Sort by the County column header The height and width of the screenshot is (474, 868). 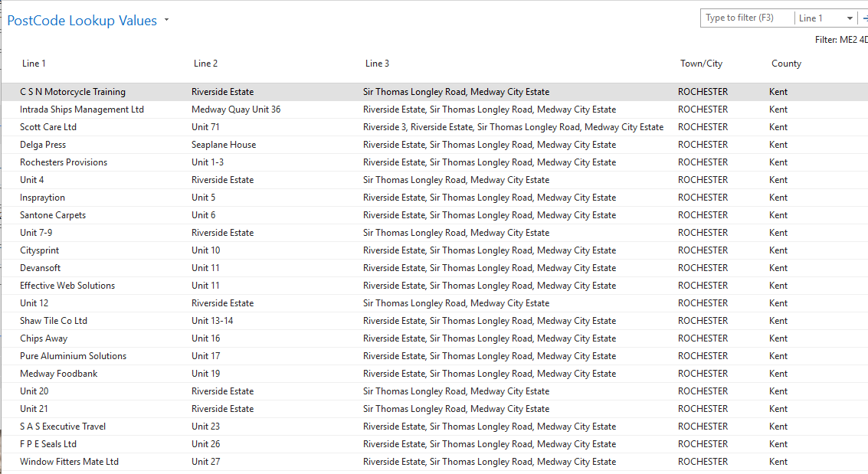(x=786, y=64)
